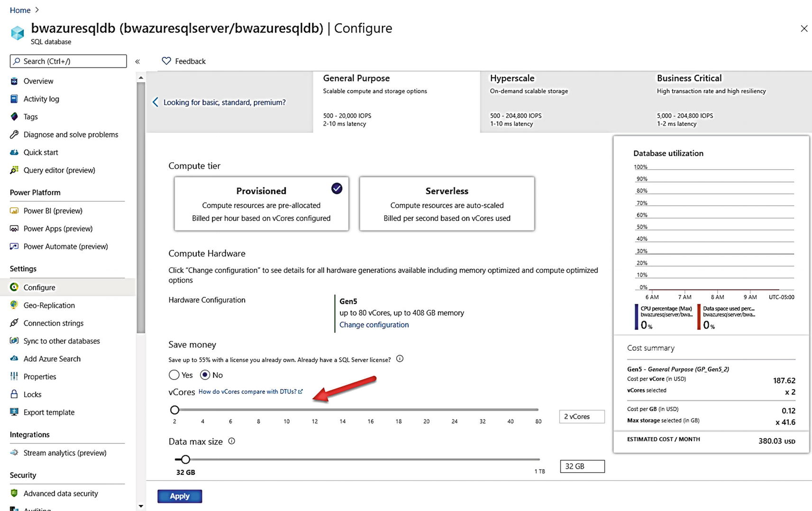Click the Power Apps (preview) icon

click(14, 228)
